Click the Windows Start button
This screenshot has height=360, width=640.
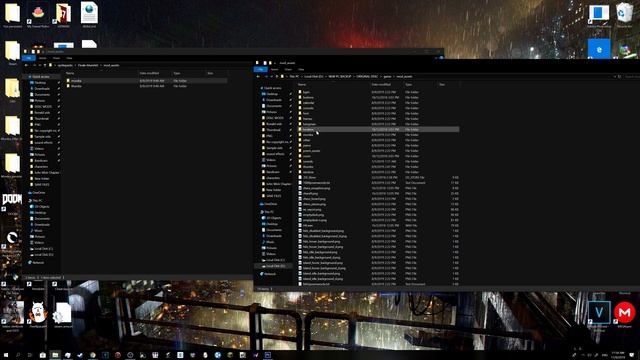coord(6,355)
